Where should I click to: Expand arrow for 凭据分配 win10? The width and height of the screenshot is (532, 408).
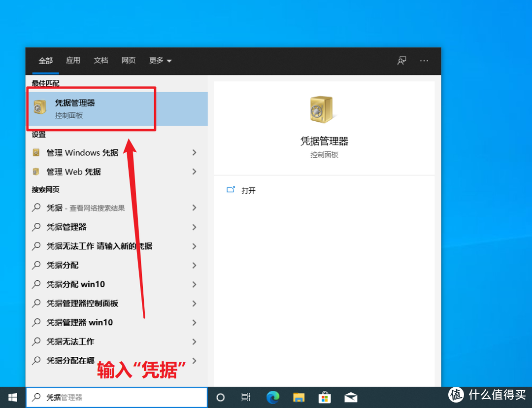194,284
